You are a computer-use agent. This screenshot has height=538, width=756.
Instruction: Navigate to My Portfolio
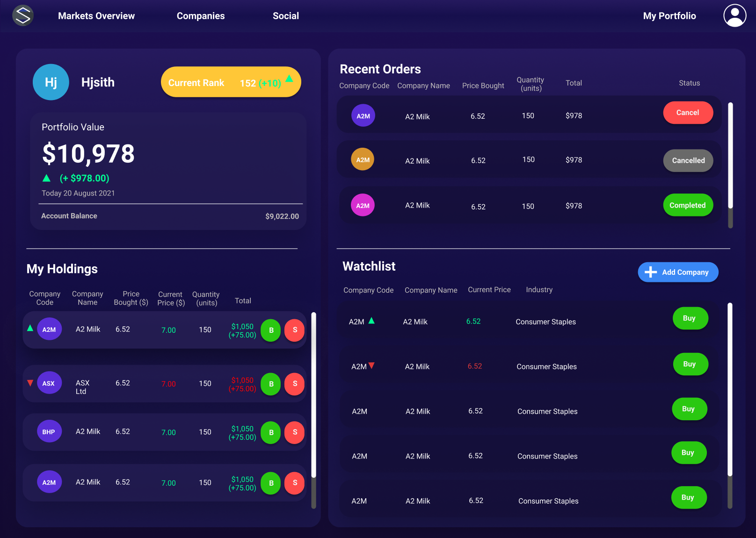coord(669,16)
